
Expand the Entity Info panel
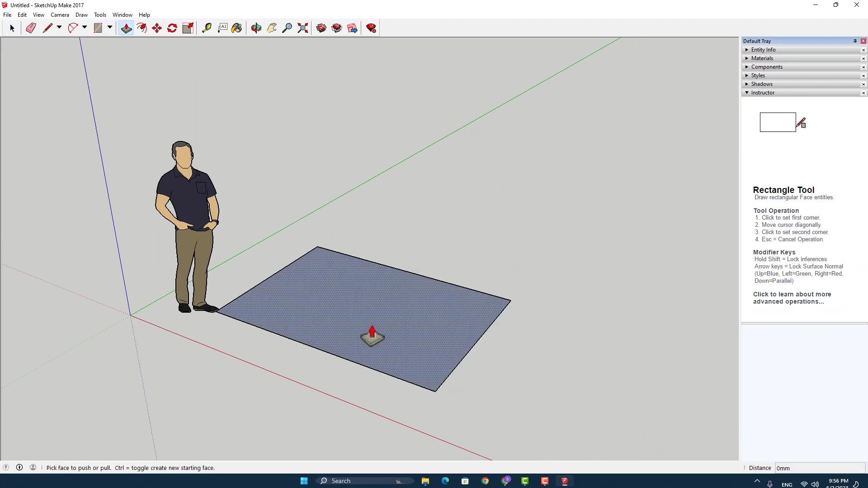tap(763, 50)
